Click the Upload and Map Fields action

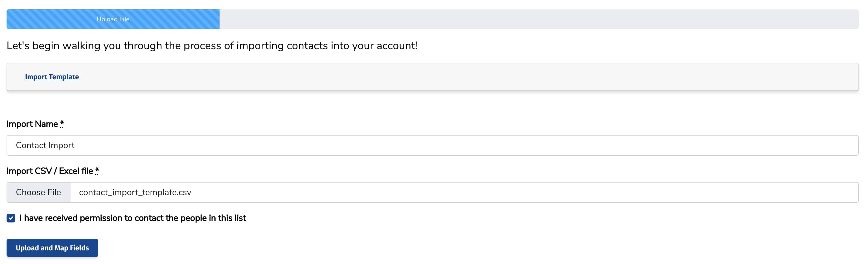pyautogui.click(x=52, y=248)
